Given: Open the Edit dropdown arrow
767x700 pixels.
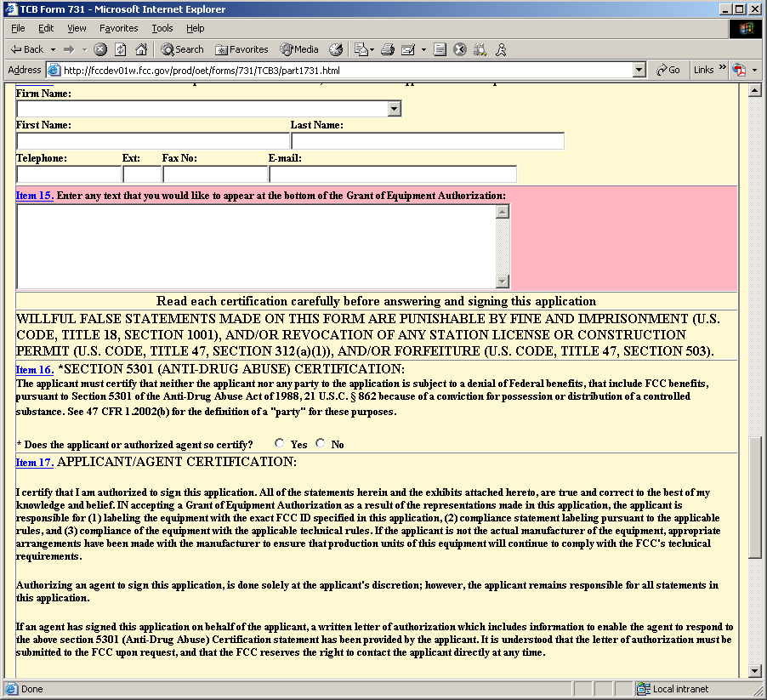Looking at the screenshot, I should click(423, 49).
